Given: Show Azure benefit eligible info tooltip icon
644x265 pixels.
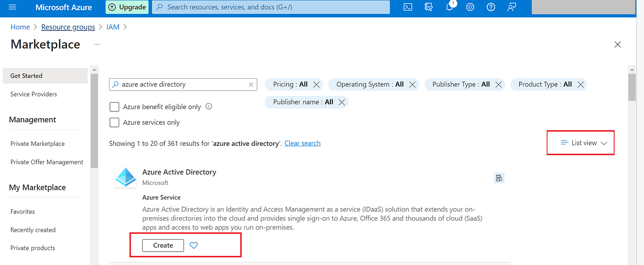Looking at the screenshot, I should click(209, 107).
